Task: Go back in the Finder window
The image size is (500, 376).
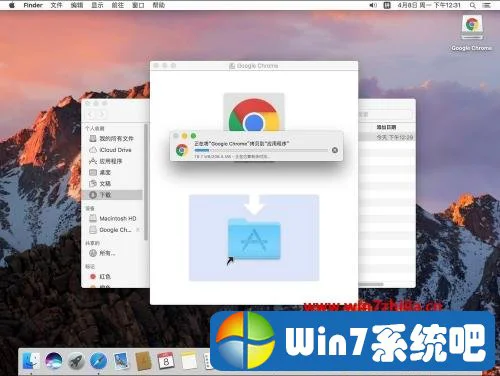Action: point(91,114)
